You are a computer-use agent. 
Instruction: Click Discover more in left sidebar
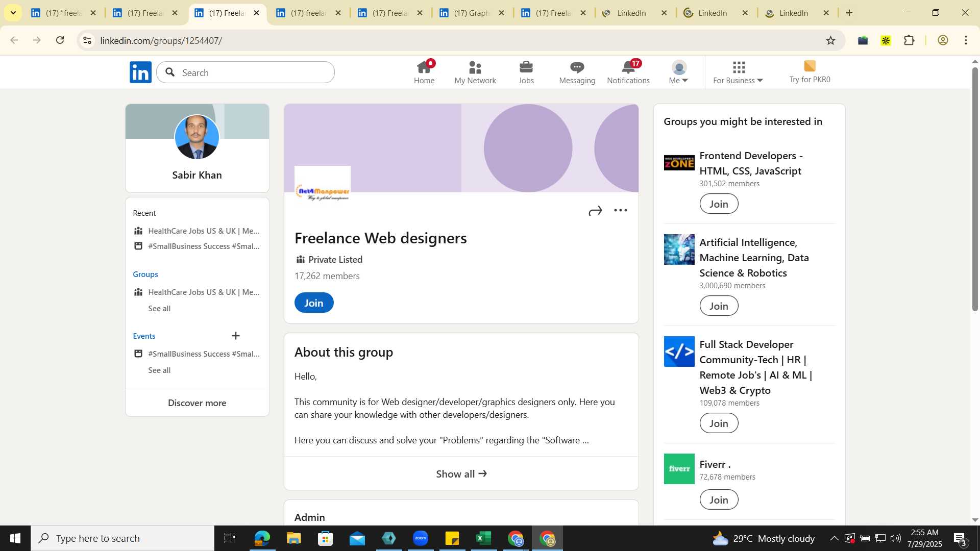coord(197,403)
